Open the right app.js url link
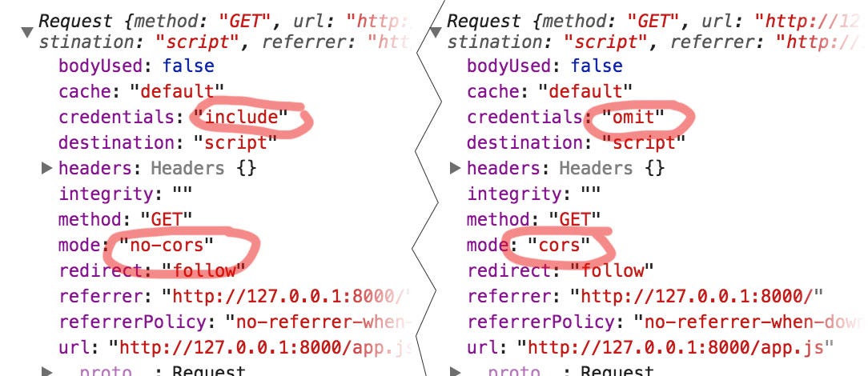 [x=675, y=347]
